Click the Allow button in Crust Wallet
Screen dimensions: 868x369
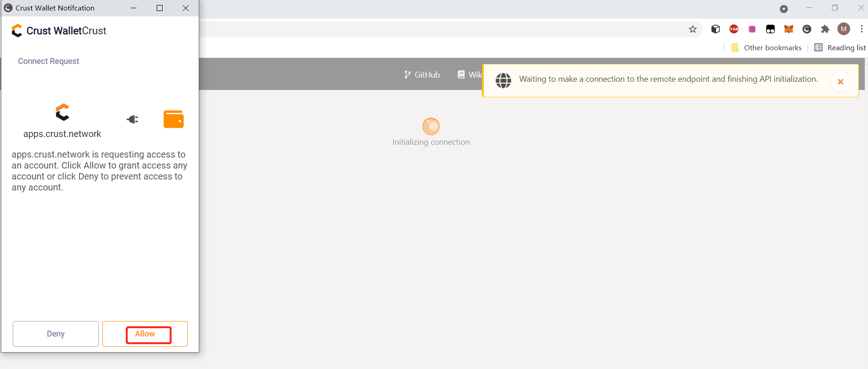[x=145, y=334]
